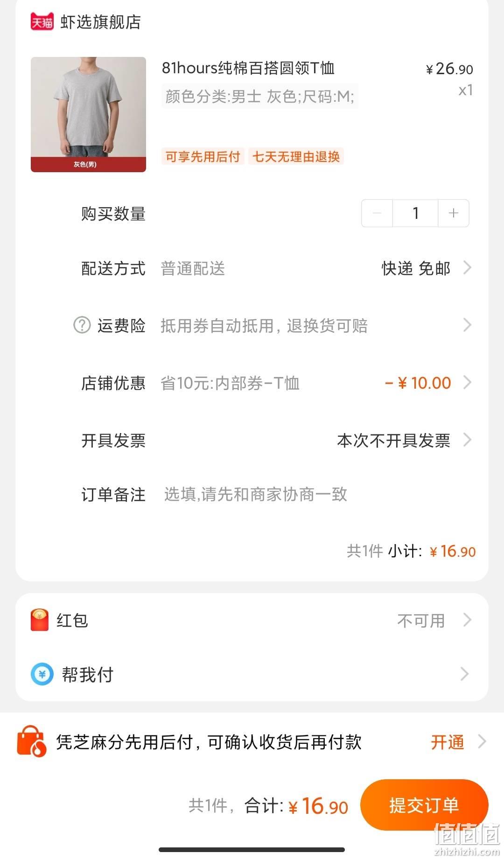Expand the 运费险 insurance details chevron
Screen dimensions: 504x860
[x=467, y=325]
